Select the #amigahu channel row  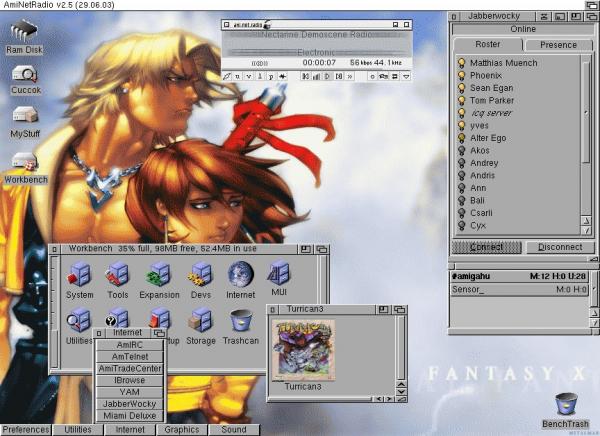coord(519,276)
